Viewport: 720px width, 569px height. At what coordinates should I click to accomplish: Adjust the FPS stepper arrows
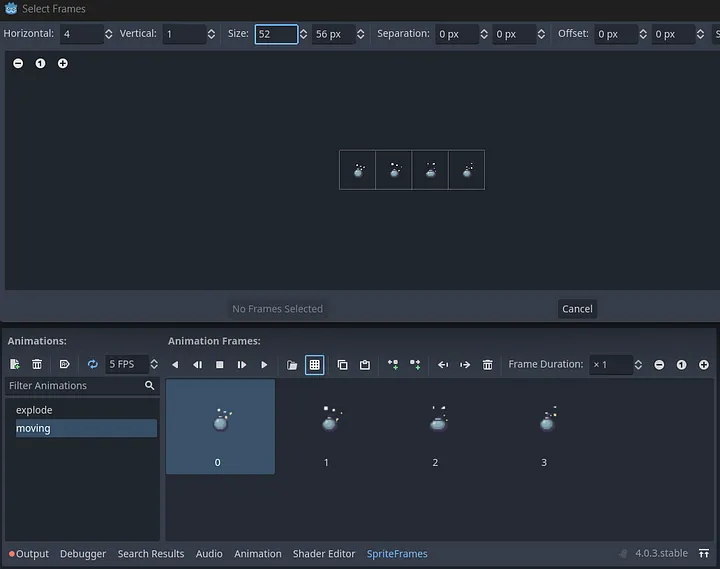point(154,364)
